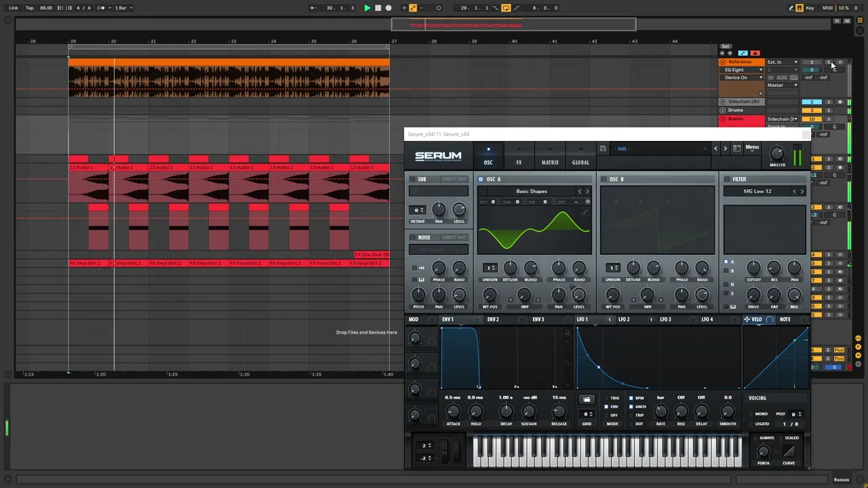Viewport: 868px width, 488px height.
Task: Click the Ableton Link button
Action: pos(14,8)
